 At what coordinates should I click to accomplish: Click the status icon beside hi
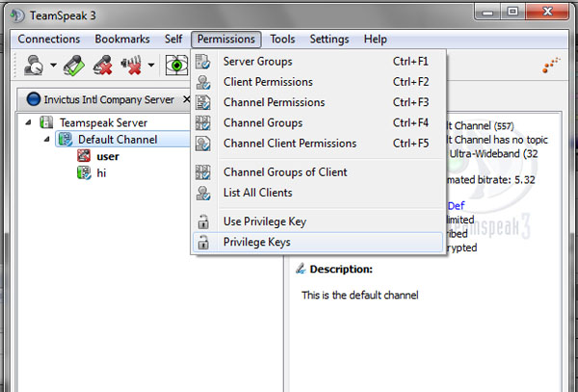click(84, 173)
